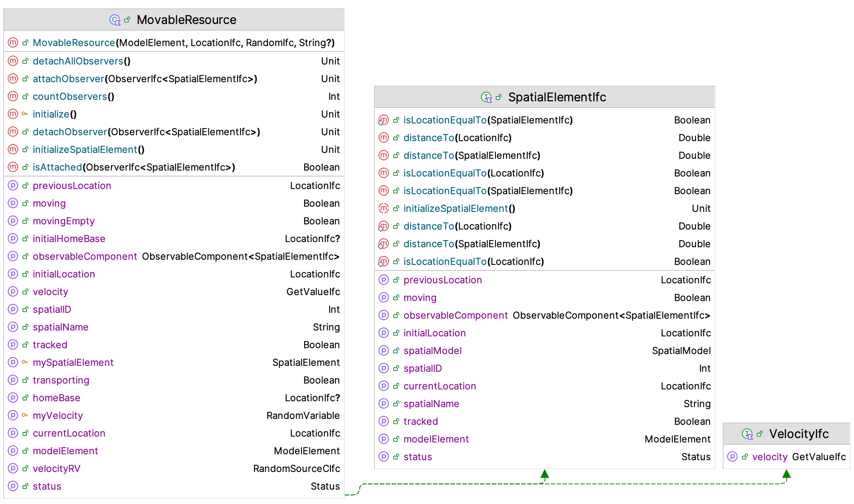Click the protected key icon next to initialize()
The height and width of the screenshot is (504, 854).
25,114
